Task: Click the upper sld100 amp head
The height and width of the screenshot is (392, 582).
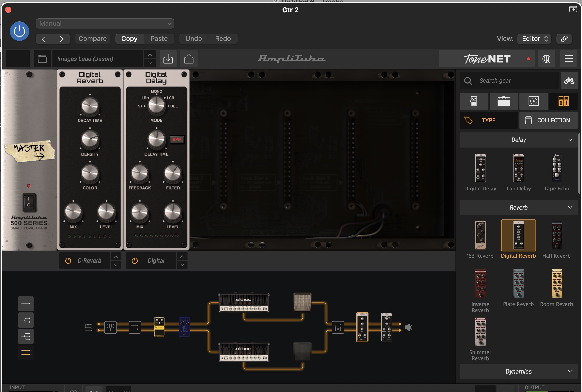Action: coord(244,303)
